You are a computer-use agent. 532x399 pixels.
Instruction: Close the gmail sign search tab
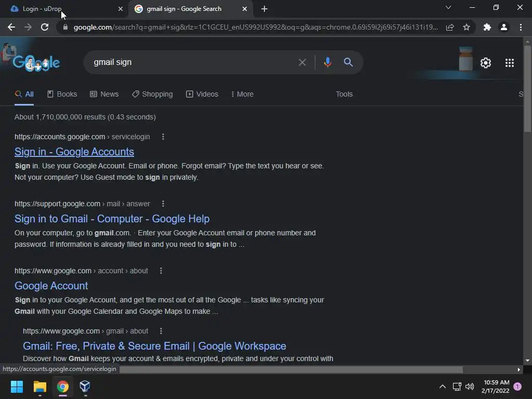(x=245, y=9)
